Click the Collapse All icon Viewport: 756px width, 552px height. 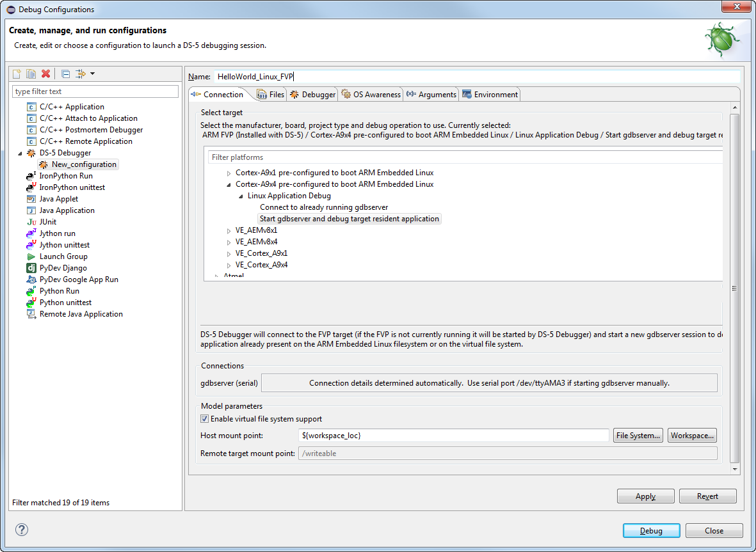[65, 74]
